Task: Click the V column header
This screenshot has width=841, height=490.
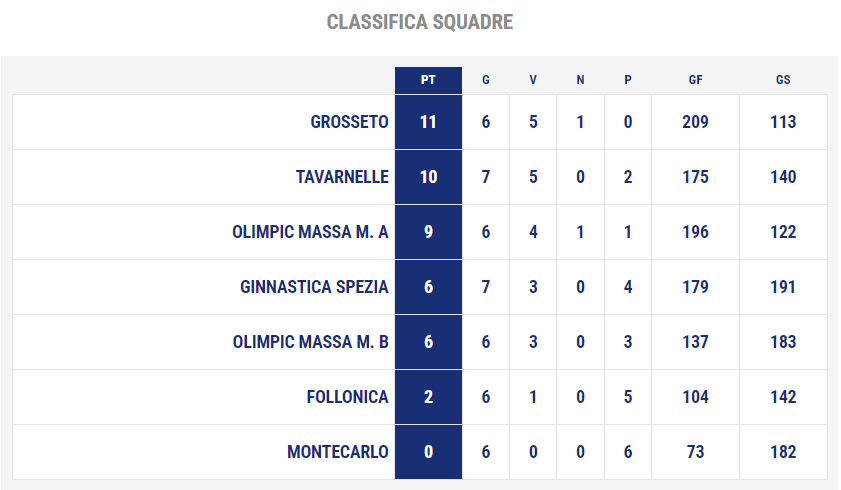Action: tap(533, 80)
